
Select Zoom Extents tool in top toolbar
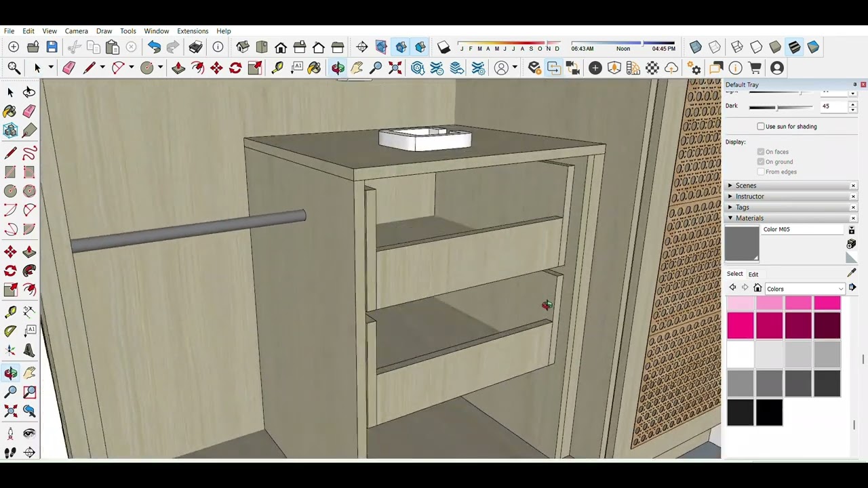point(395,68)
